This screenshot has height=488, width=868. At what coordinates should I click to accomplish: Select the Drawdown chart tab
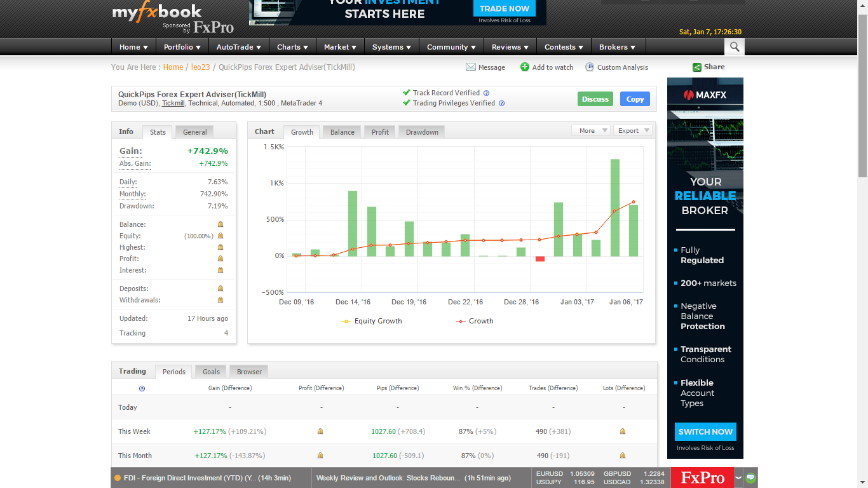tap(422, 132)
